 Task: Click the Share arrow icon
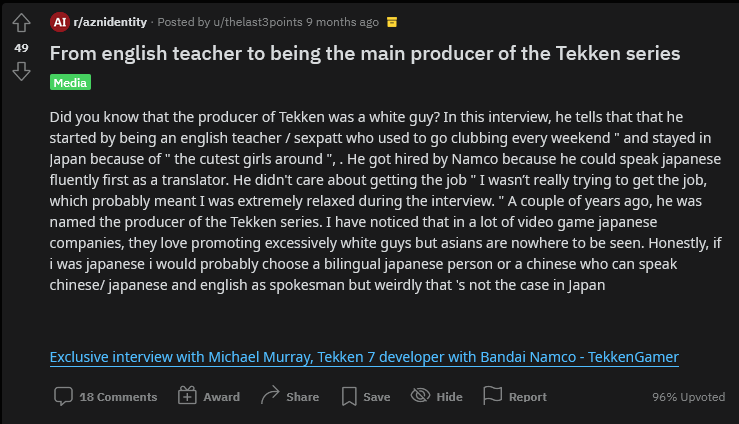coord(270,395)
